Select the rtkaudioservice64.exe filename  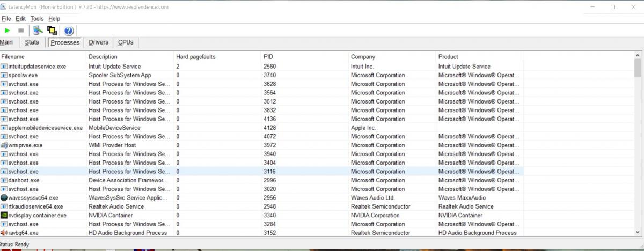tap(36, 206)
